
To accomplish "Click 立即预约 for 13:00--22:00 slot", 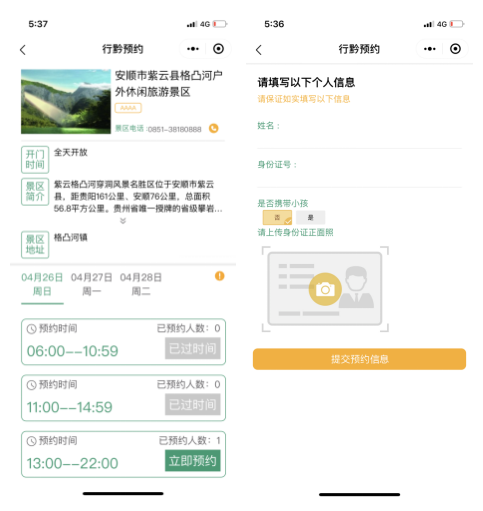I will 193,461.
